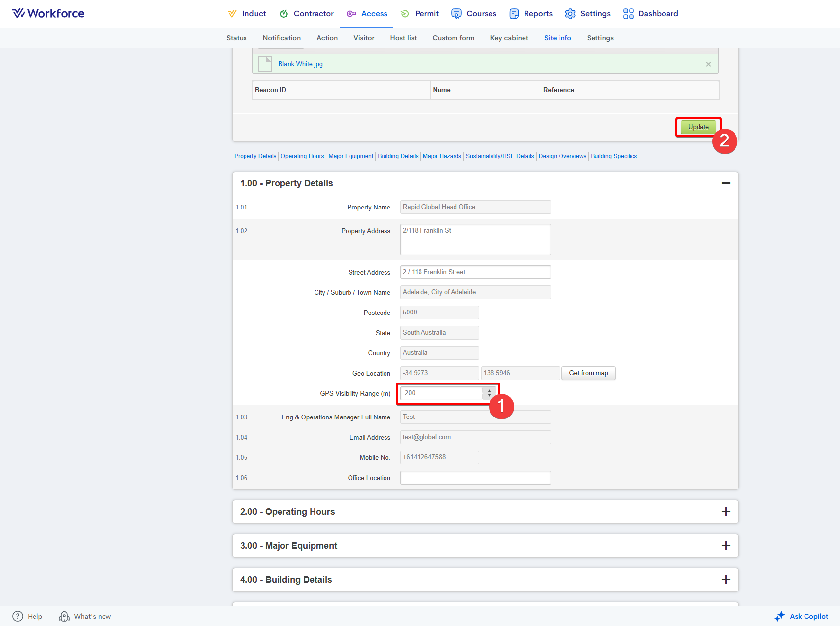Image resolution: width=840 pixels, height=626 pixels.
Task: Click the Permit module icon
Action: [405, 14]
